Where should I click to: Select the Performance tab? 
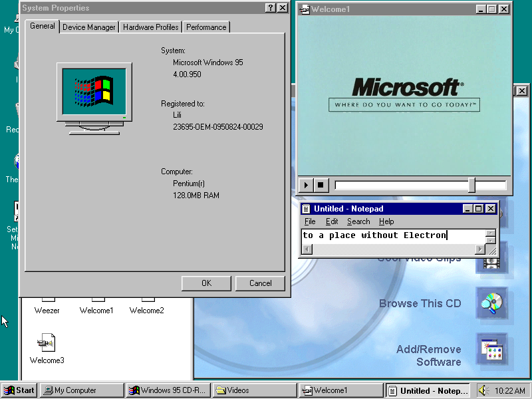[x=206, y=27]
